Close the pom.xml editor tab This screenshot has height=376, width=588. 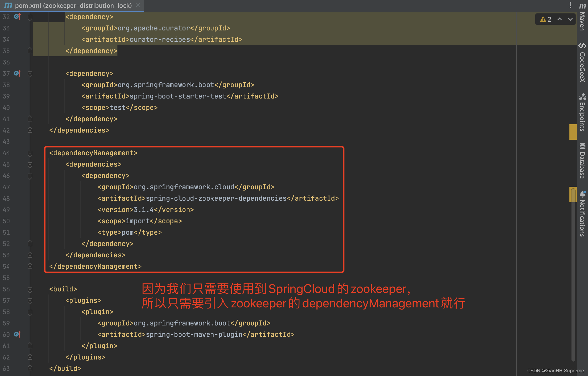click(x=138, y=5)
